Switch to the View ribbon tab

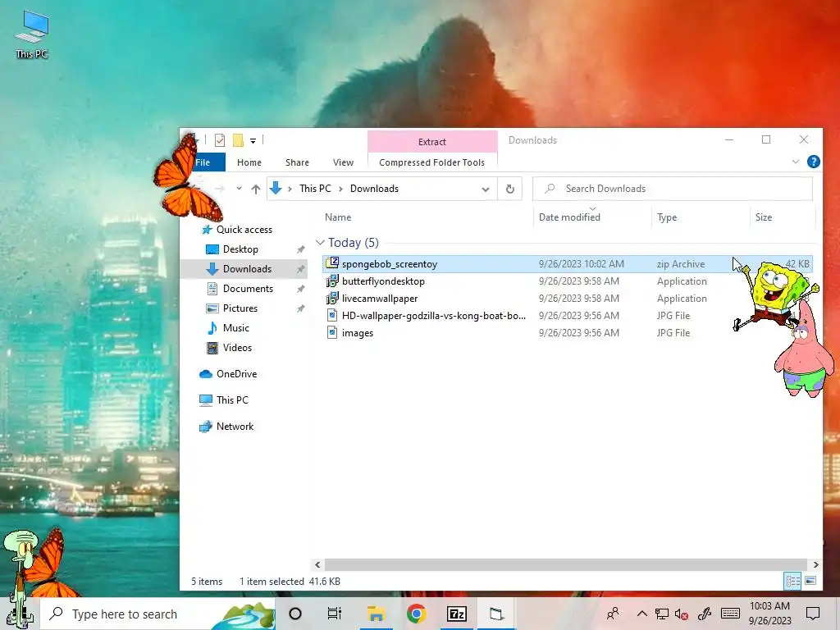pos(343,162)
